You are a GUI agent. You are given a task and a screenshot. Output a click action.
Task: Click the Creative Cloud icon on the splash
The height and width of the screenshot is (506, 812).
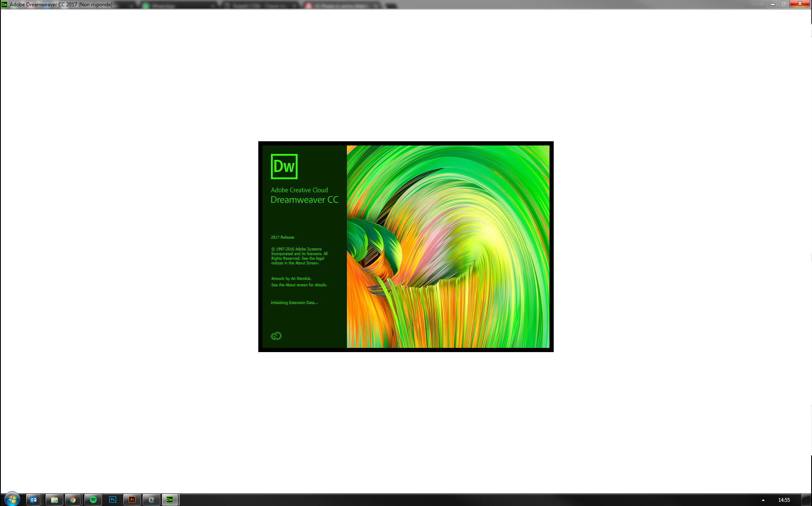coord(276,336)
